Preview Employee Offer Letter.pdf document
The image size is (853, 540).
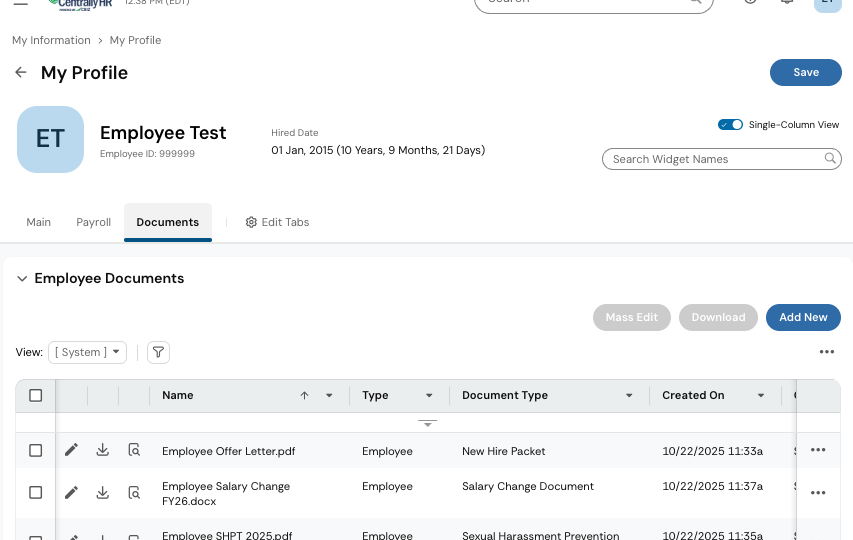click(134, 450)
